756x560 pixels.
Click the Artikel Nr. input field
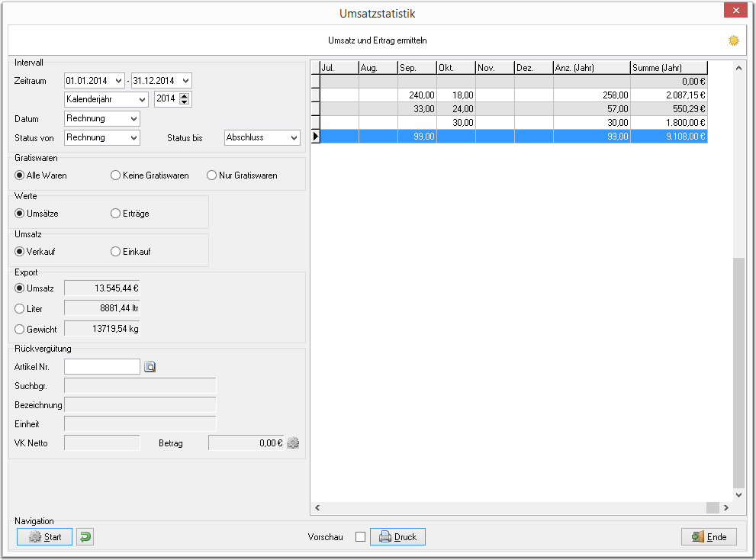pos(101,366)
